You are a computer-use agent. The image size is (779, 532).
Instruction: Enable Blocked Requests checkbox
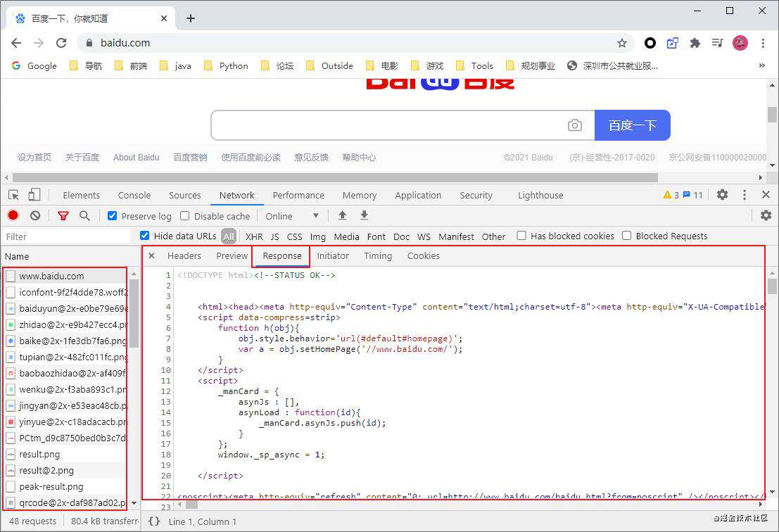[627, 236]
